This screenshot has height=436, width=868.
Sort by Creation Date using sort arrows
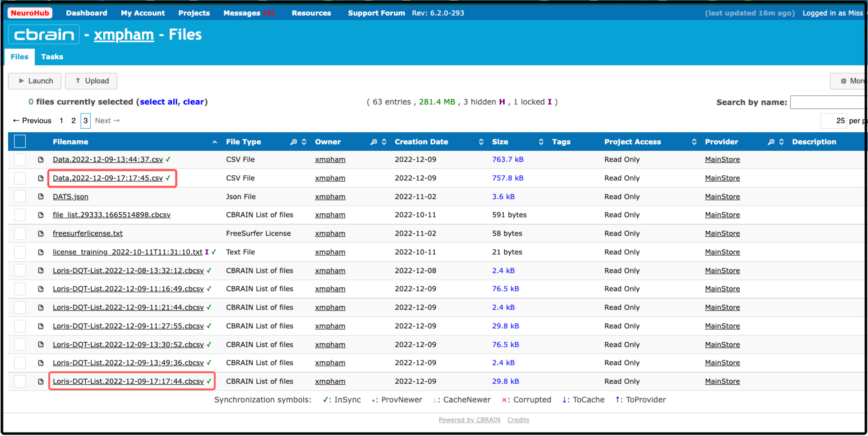coord(481,142)
